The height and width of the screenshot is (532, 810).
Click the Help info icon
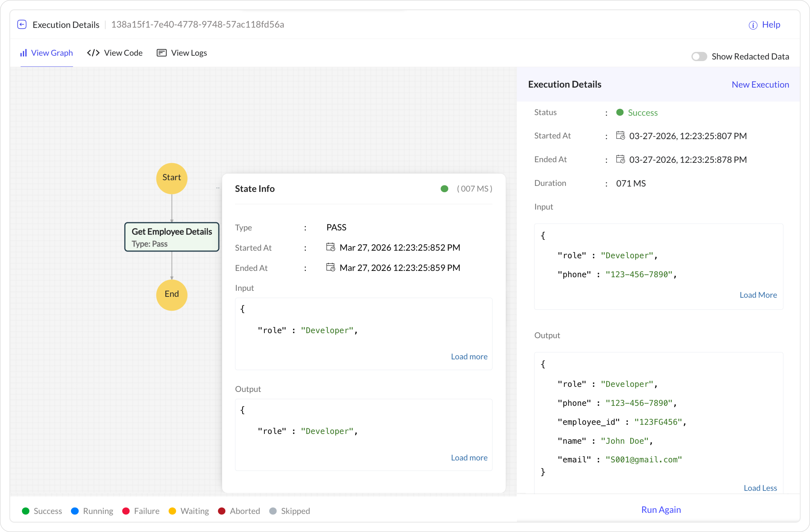753,25
